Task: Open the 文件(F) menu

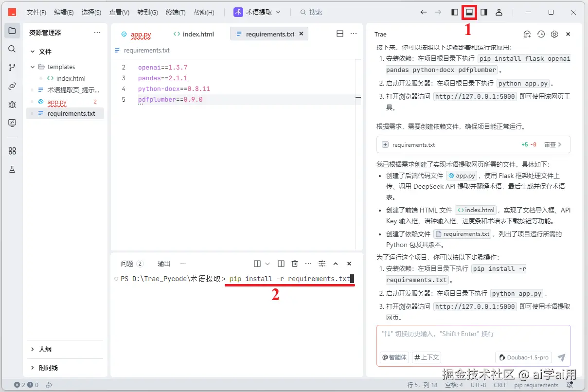Action: [36, 12]
